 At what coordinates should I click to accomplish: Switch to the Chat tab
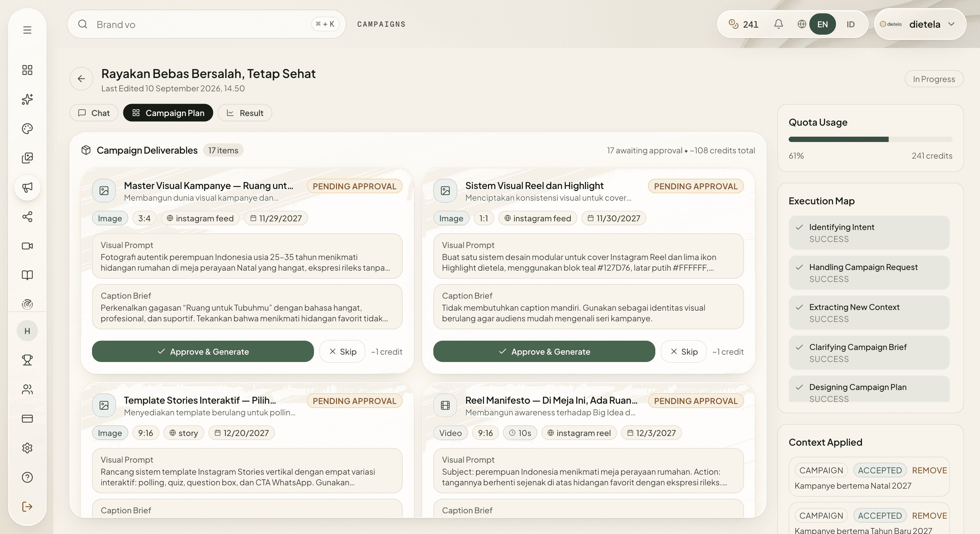(94, 113)
